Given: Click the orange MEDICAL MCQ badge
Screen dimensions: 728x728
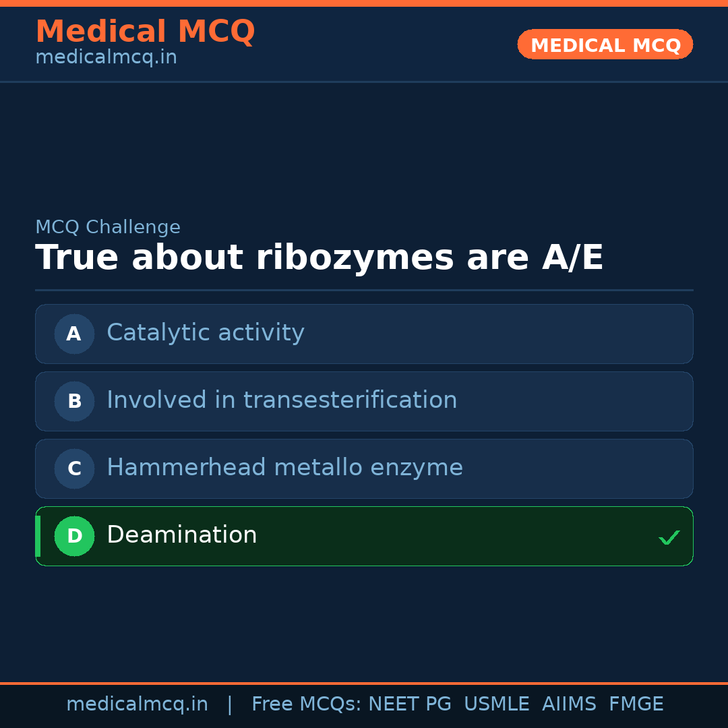Looking at the screenshot, I should pos(605,44).
